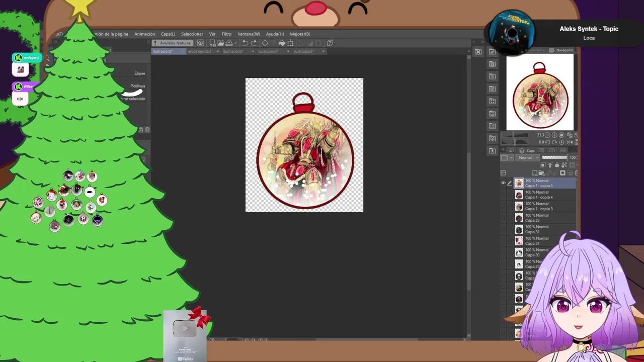Create a new layer folder
The image size is (644, 362).
(541, 173)
